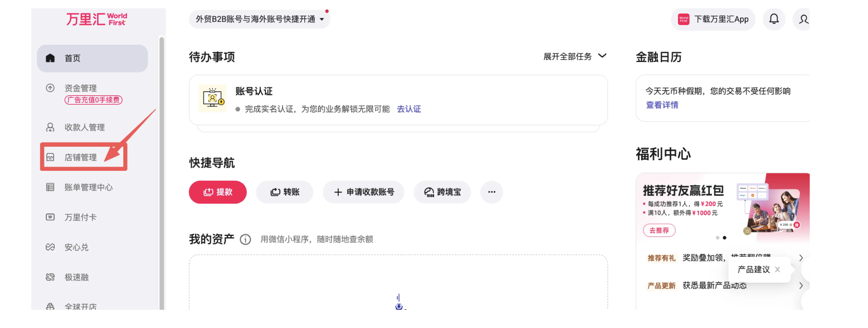Click the 万里付卡 card icon
868x328 pixels.
[50, 217]
